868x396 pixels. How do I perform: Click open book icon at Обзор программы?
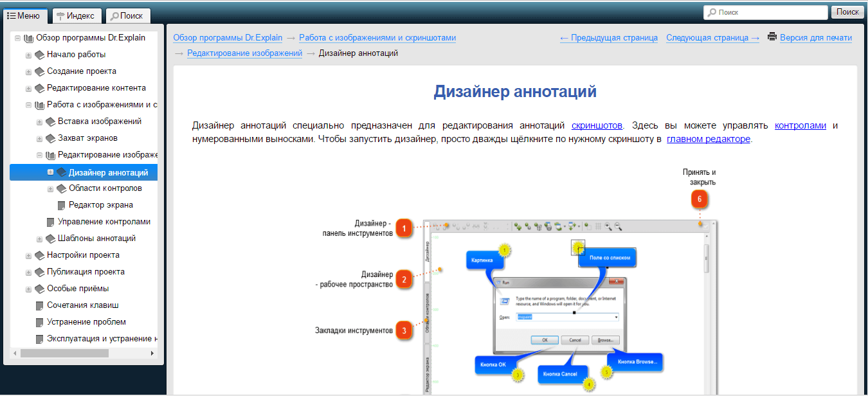click(28, 38)
